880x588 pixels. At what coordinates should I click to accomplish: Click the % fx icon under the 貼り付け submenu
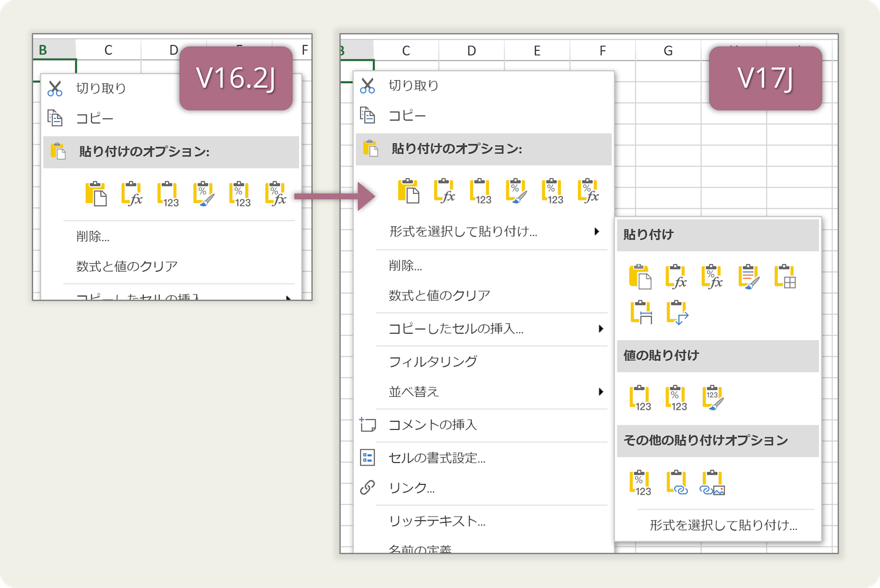(712, 276)
